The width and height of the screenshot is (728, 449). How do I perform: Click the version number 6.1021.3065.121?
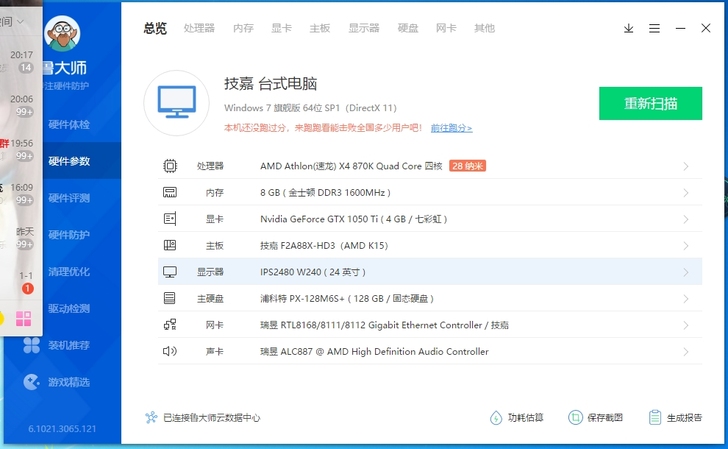62,429
